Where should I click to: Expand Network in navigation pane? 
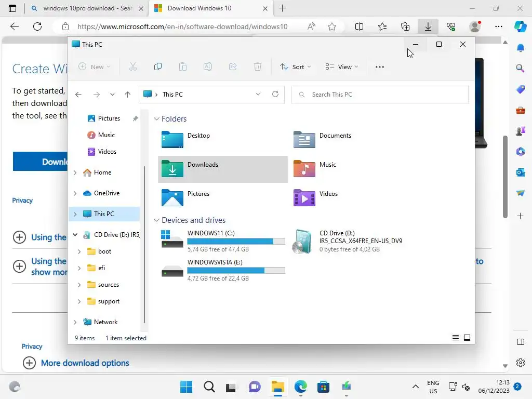coord(75,322)
